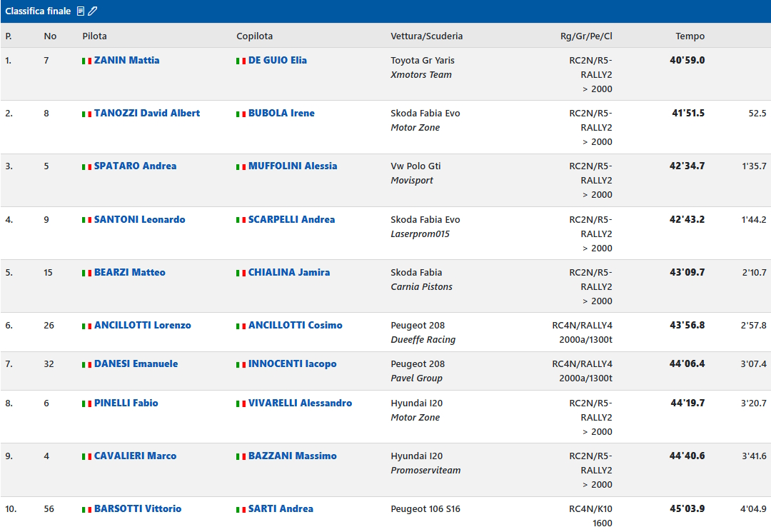Image resolution: width=771 pixels, height=532 pixels.
Task: Open TANOZZI David Albert driver link
Action: (146, 114)
